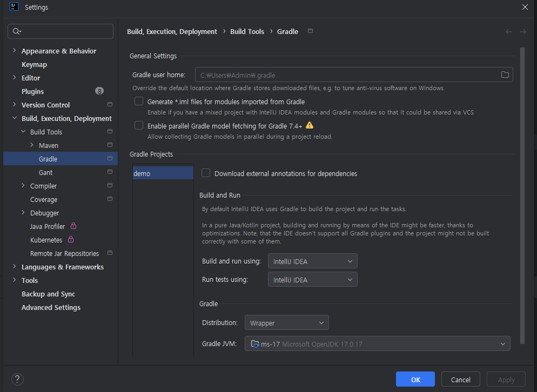Viewport: 537px width, 392px height.
Task: Click the Plugins update badge showing 8
Action: coord(99,91)
